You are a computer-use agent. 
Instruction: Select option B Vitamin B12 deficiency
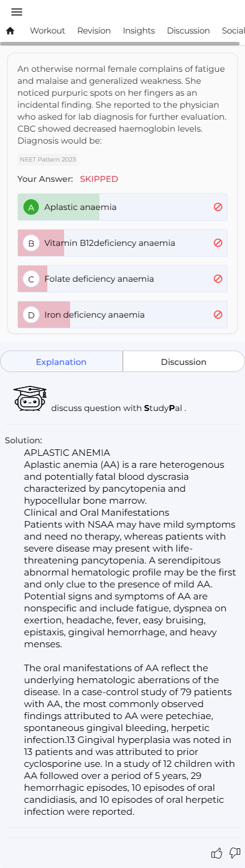click(x=122, y=243)
